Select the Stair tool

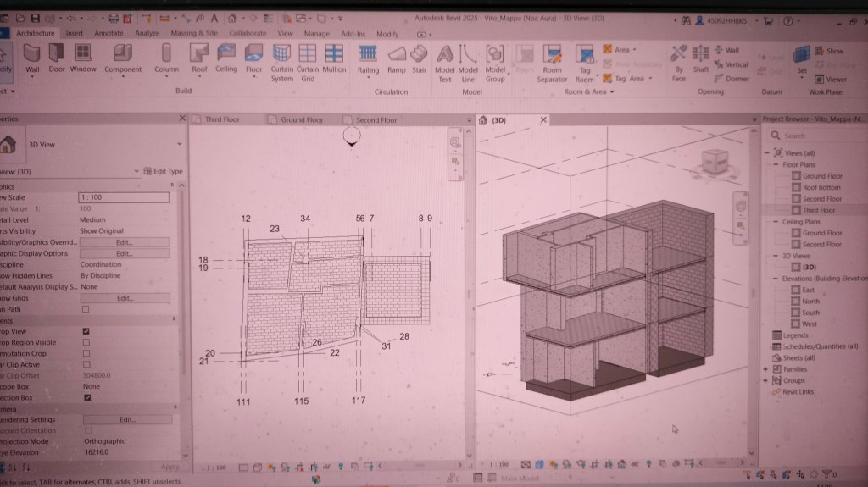[419, 56]
